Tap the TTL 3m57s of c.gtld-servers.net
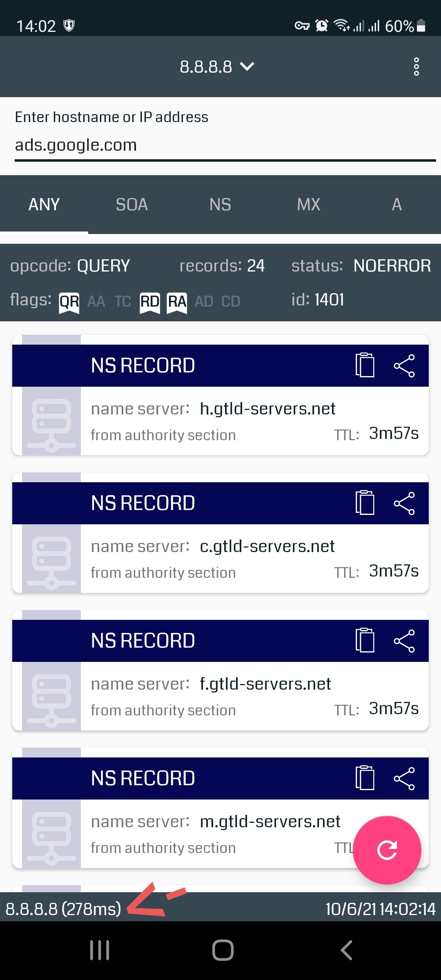Viewport: 441px width, 980px height. pyautogui.click(x=394, y=571)
